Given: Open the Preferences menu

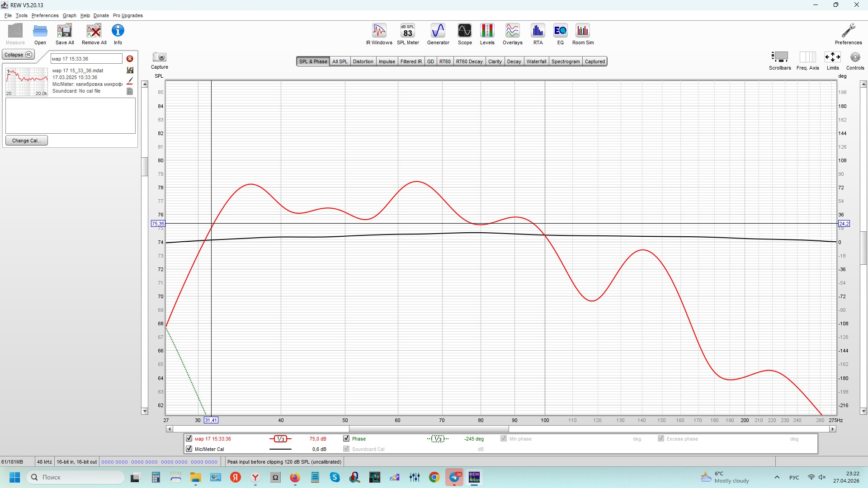Looking at the screenshot, I should click(45, 15).
